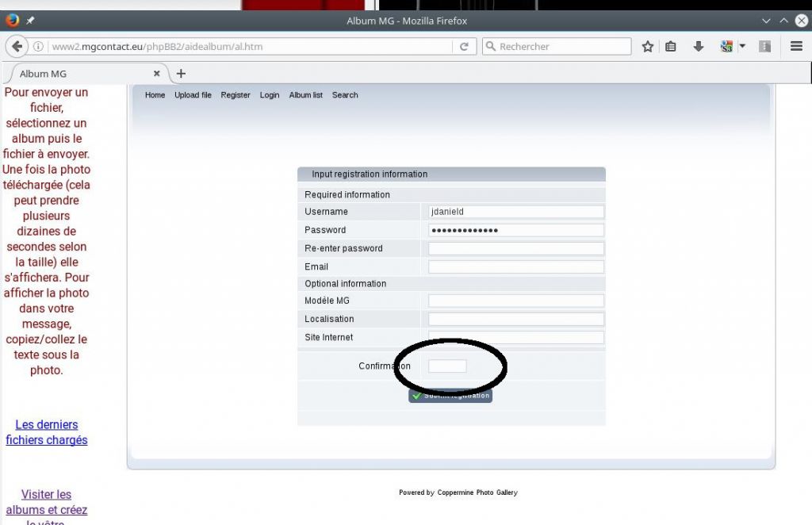Open the Firefox hamburger menu

(x=796, y=47)
